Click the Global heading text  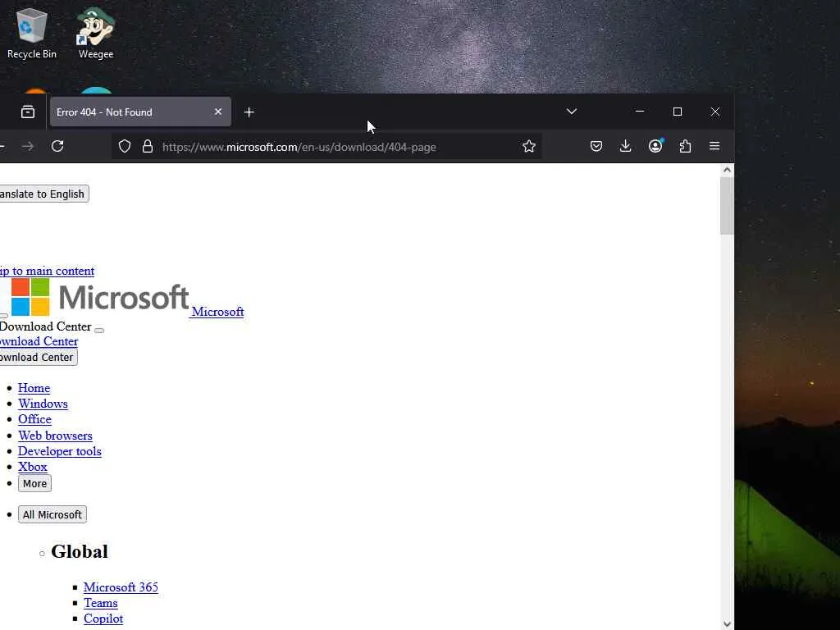80,552
